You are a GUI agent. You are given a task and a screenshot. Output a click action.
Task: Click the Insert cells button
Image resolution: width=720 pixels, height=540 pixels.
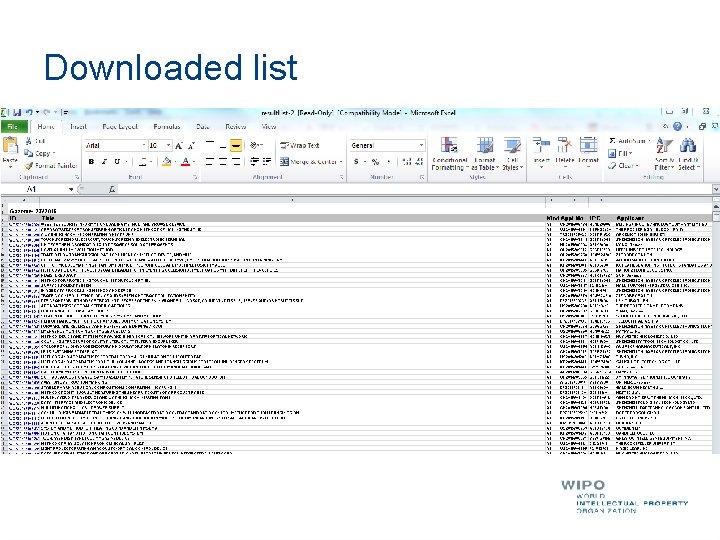click(x=541, y=153)
